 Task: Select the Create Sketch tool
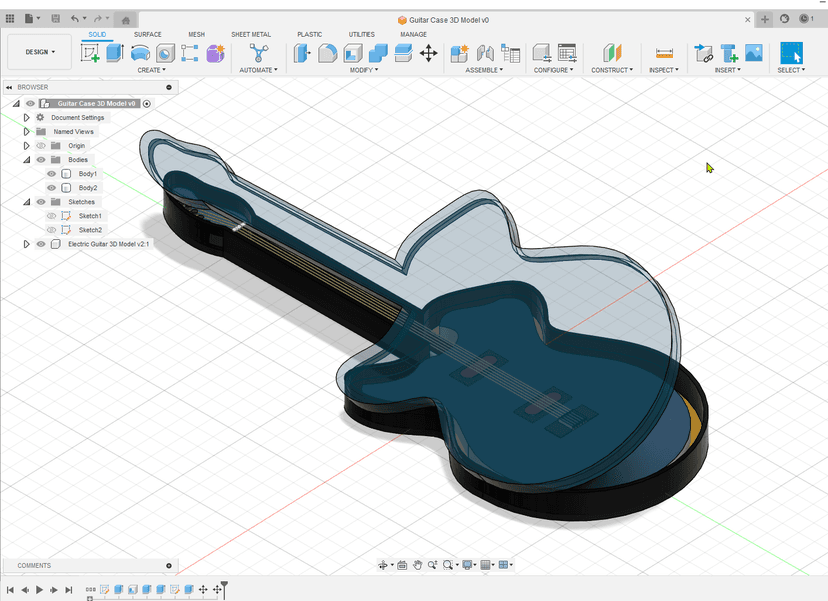click(90, 53)
